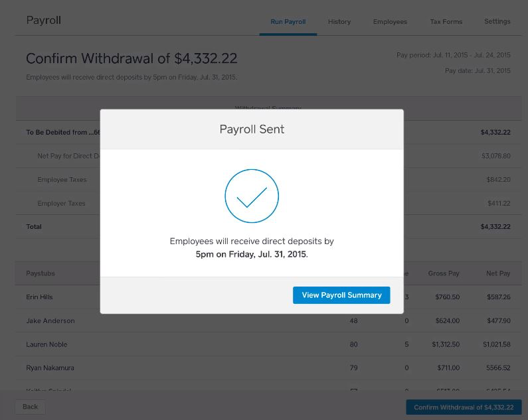The width and height of the screenshot is (528, 420).
Task: Click the Payroll page title
Action: (43, 21)
